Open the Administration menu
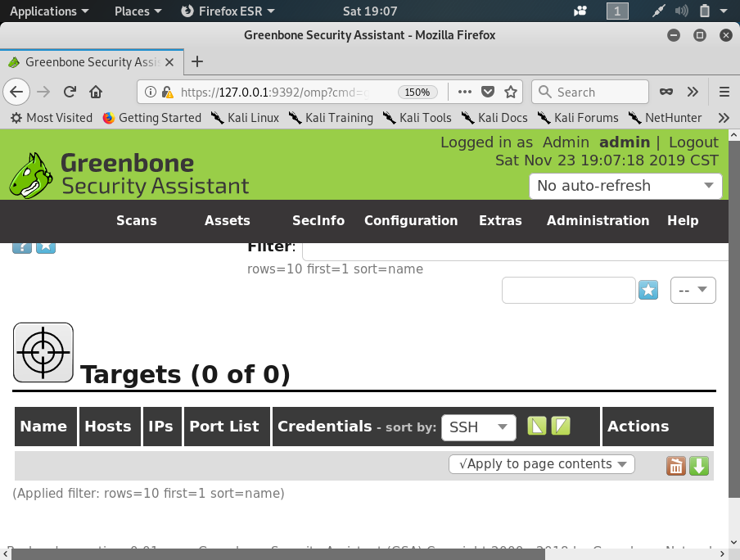 tap(598, 220)
